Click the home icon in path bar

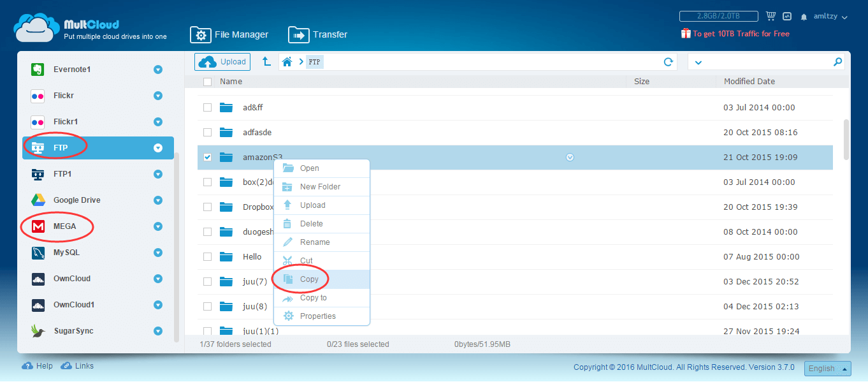(287, 62)
